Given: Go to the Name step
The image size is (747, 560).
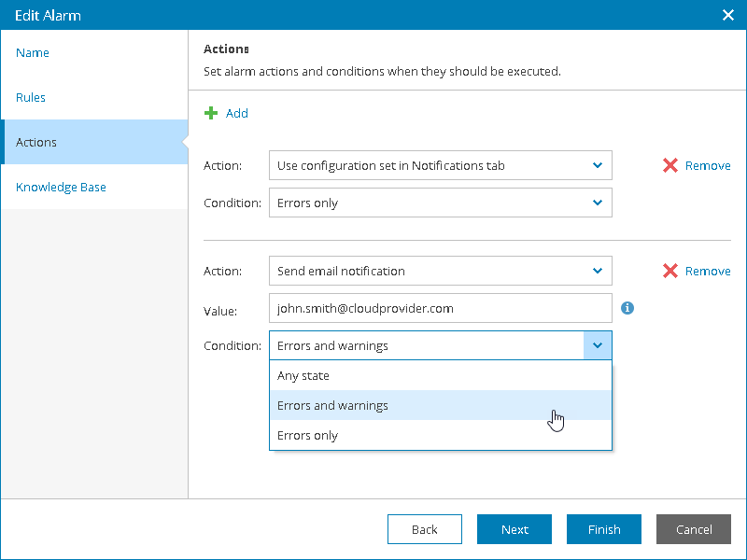Looking at the screenshot, I should (33, 53).
